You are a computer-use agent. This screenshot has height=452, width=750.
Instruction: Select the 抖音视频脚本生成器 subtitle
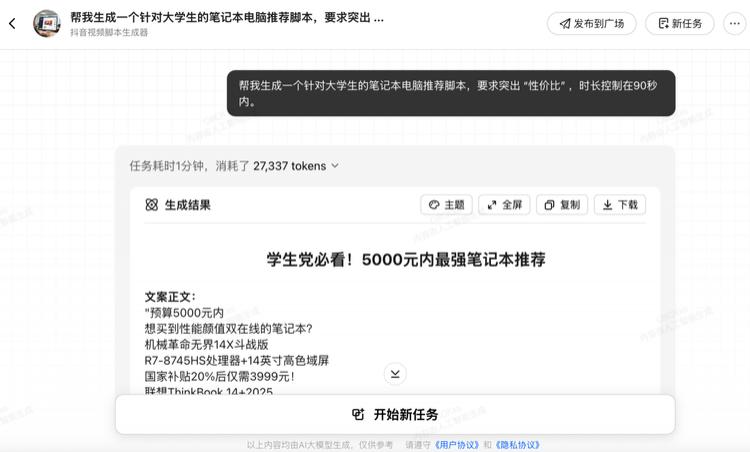click(109, 33)
